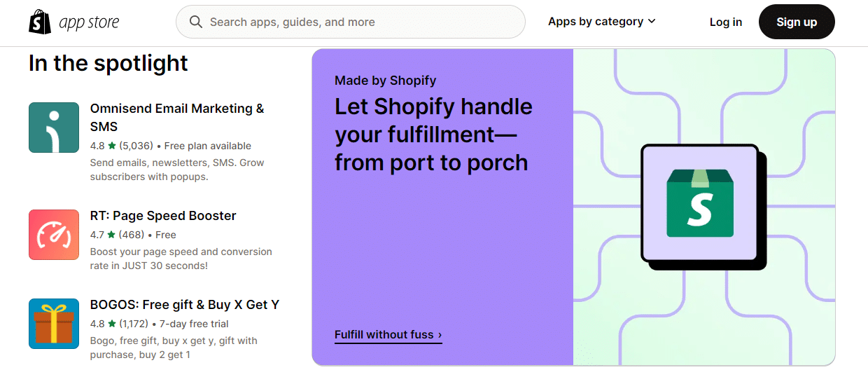868x384 pixels.
Task: Click the RT Page Speed Booster 4.7 star rating
Action: [x=112, y=235]
